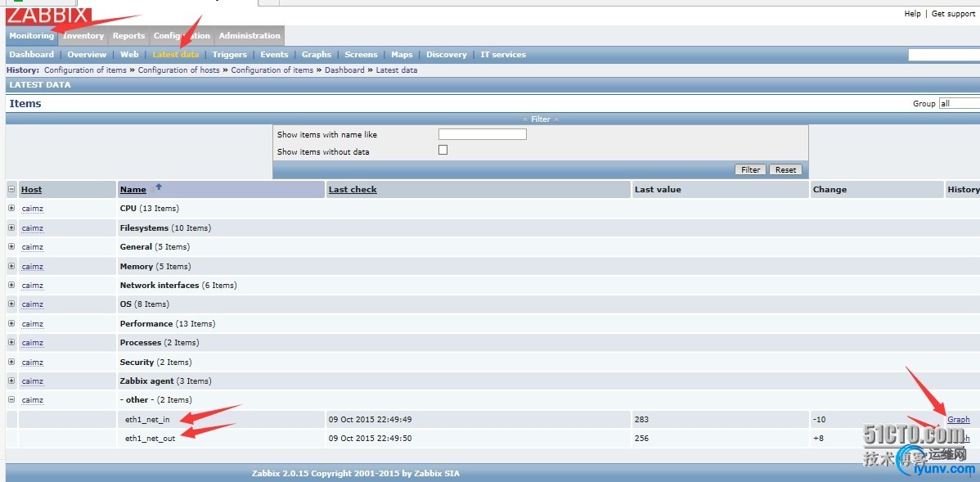Sort the table by Last check column
The image size is (980, 482).
[x=353, y=189]
